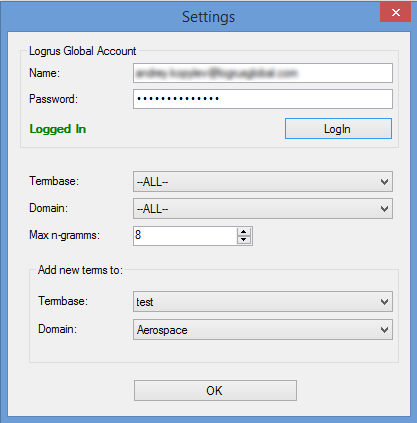Open the top Termbase dropdown showing --ALL--
This screenshot has height=423, width=417.
263,182
